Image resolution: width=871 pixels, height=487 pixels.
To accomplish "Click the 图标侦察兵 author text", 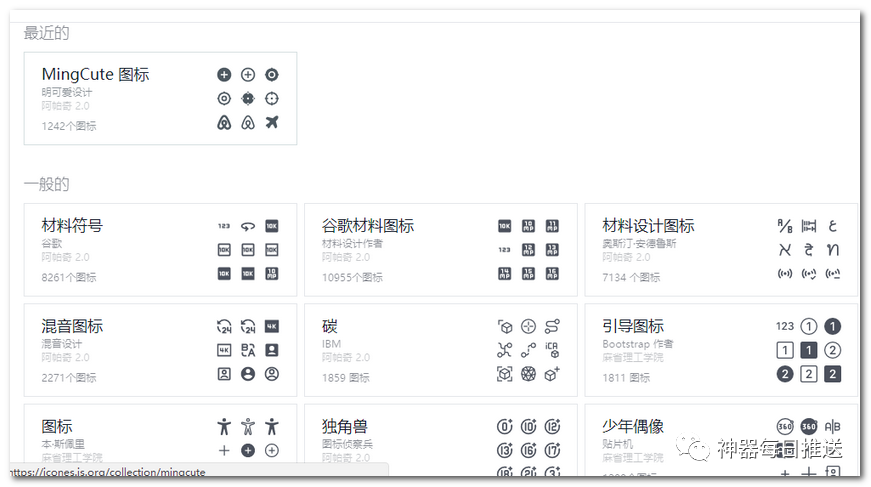I will (347, 444).
